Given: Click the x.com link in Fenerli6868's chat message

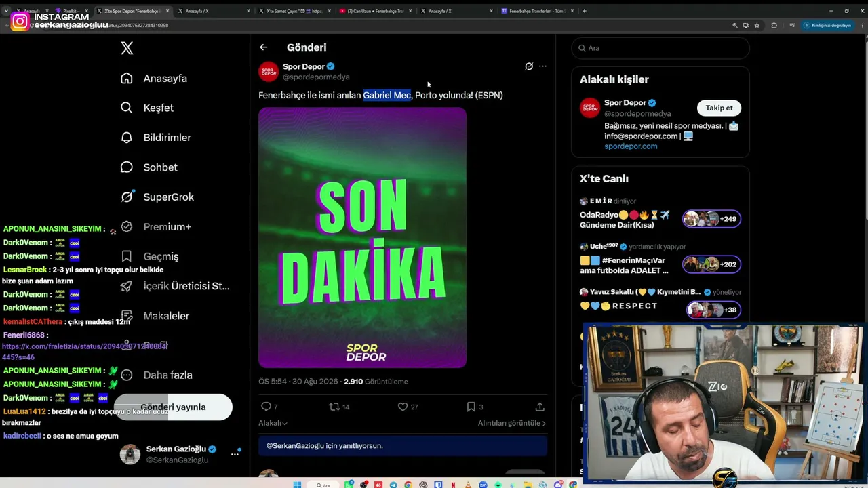Looking at the screenshot, I should pos(85,351).
